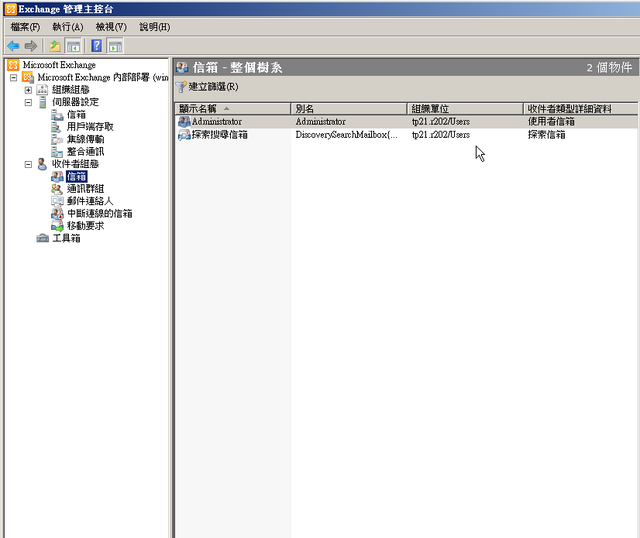Click the Up one level folder icon
The width and height of the screenshot is (640, 538).
pyautogui.click(x=55, y=46)
